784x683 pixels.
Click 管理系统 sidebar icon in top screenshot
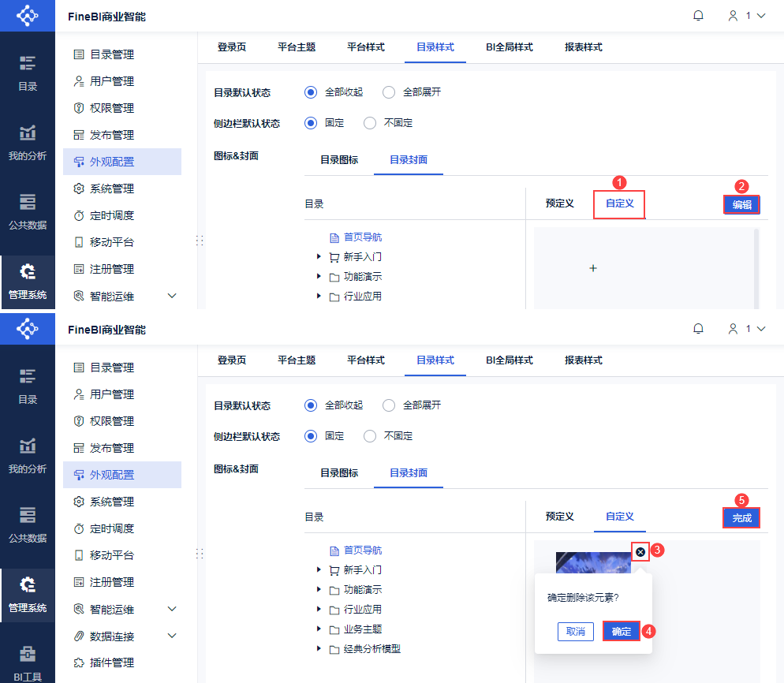point(28,282)
